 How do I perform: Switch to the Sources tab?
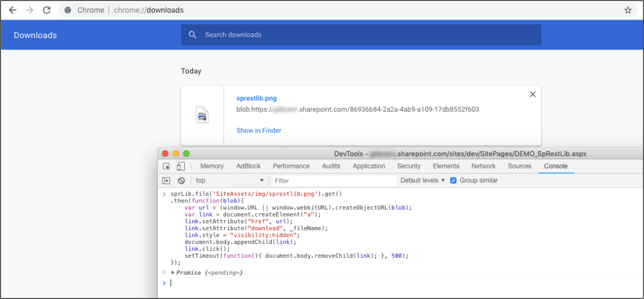coord(519,166)
